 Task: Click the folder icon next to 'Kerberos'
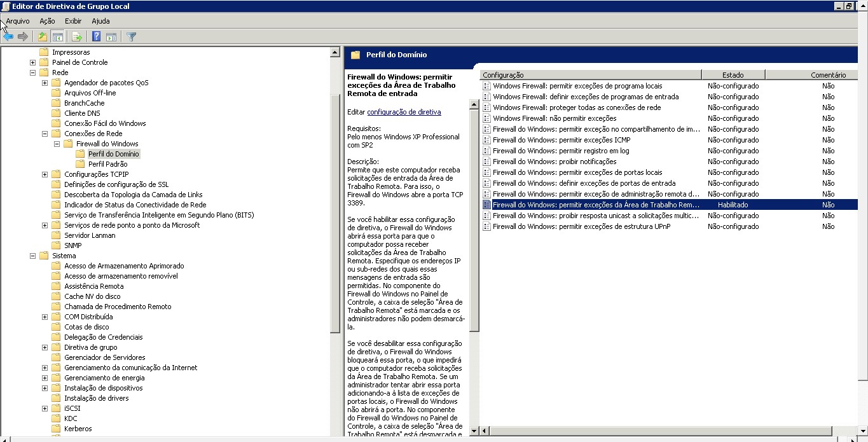click(56, 429)
